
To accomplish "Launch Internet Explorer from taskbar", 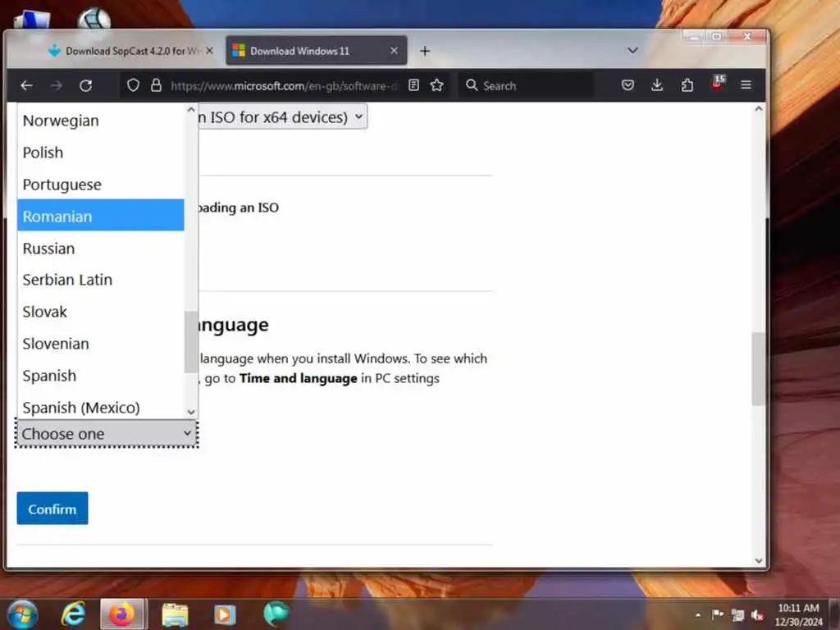I will (x=73, y=614).
